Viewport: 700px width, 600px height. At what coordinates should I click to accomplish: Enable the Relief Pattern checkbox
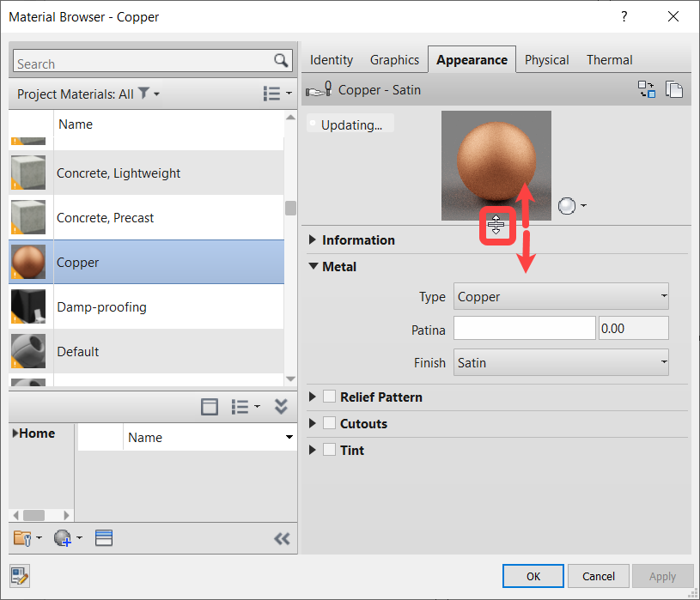pyautogui.click(x=330, y=397)
